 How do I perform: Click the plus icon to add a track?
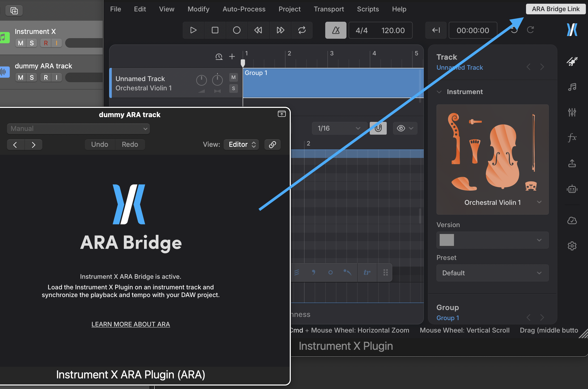pyautogui.click(x=232, y=56)
